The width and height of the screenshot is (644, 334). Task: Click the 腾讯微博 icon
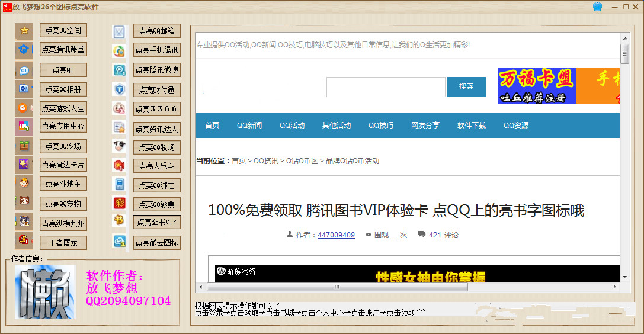click(119, 70)
